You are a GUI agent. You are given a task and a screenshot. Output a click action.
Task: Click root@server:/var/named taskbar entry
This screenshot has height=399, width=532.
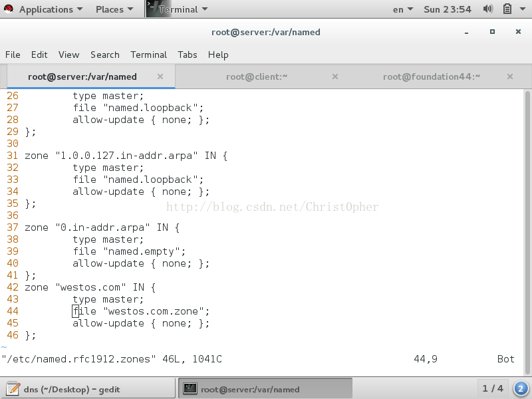(x=265, y=389)
